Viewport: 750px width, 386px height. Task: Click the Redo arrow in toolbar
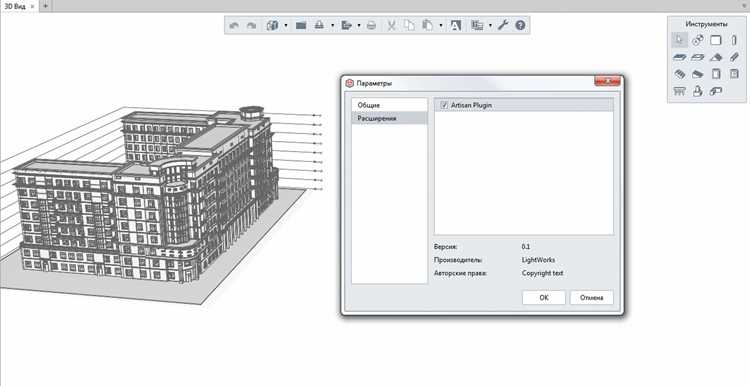click(x=251, y=25)
